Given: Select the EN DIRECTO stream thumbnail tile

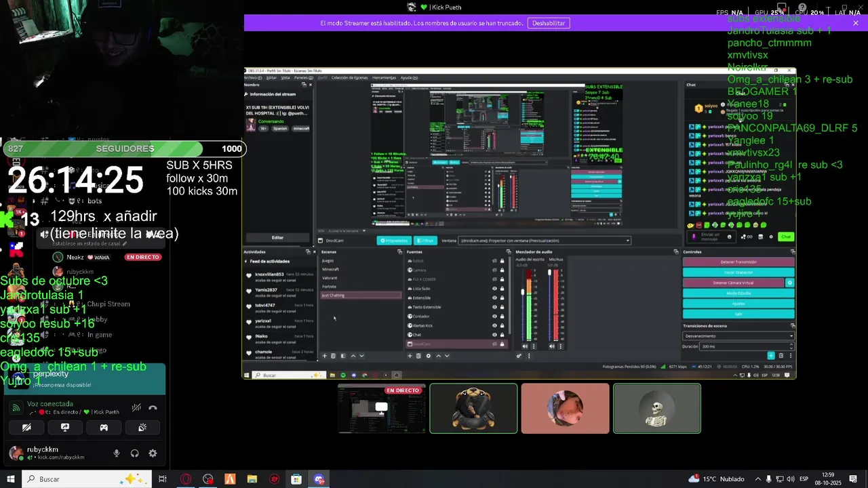Looking at the screenshot, I should pyautogui.click(x=382, y=408).
